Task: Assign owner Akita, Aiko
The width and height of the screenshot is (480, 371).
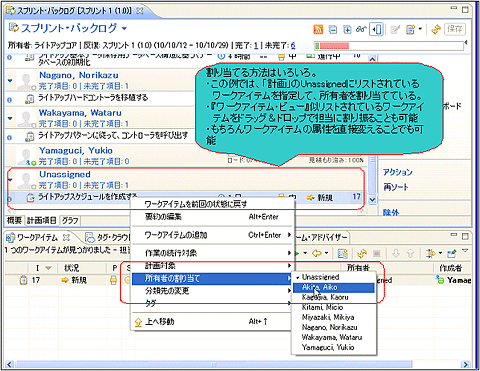Action: (x=334, y=287)
